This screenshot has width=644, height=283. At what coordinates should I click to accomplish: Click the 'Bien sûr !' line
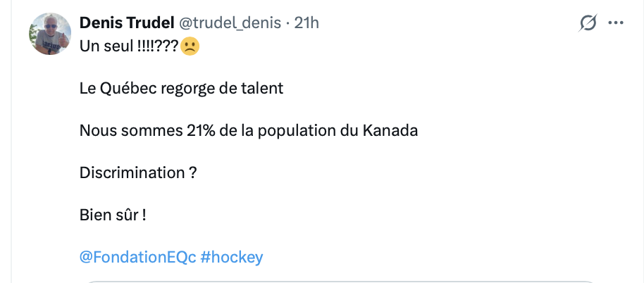[x=113, y=215]
